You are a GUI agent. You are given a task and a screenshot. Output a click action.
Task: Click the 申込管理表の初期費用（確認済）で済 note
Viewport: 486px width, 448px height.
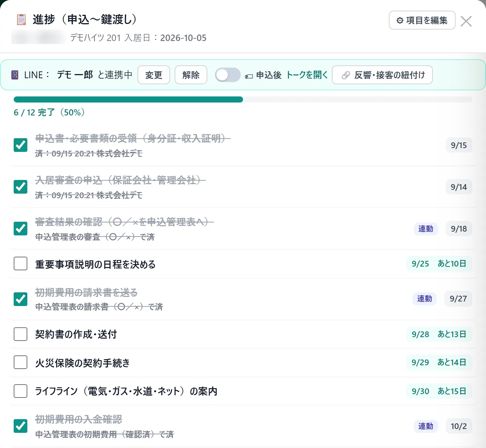[x=104, y=434]
